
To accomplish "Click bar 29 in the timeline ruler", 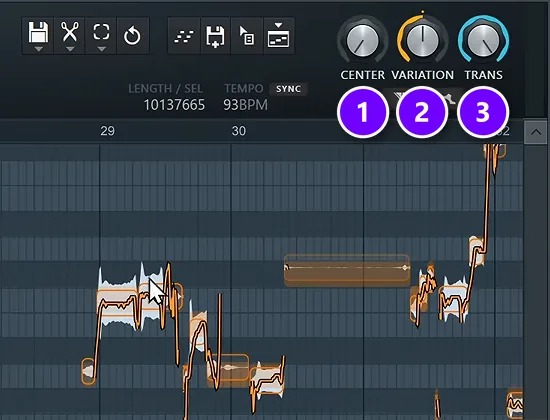I will pos(107,131).
